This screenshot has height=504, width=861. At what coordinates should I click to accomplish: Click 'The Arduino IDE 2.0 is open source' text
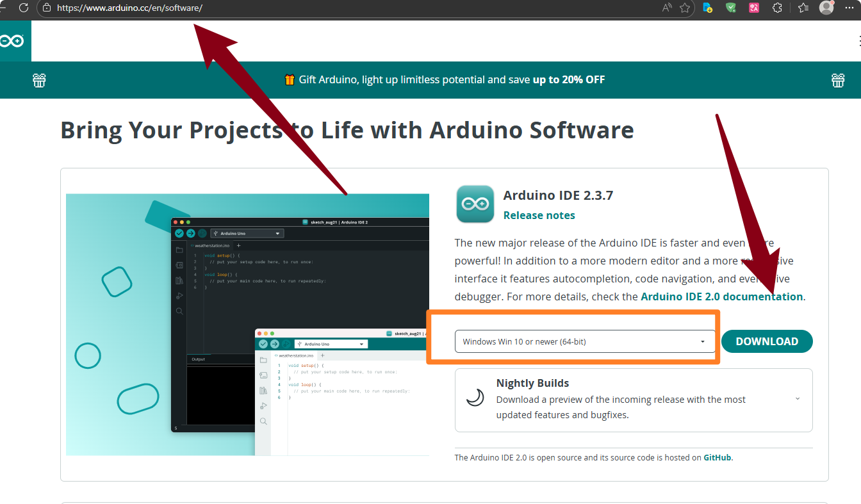pyautogui.click(x=593, y=457)
